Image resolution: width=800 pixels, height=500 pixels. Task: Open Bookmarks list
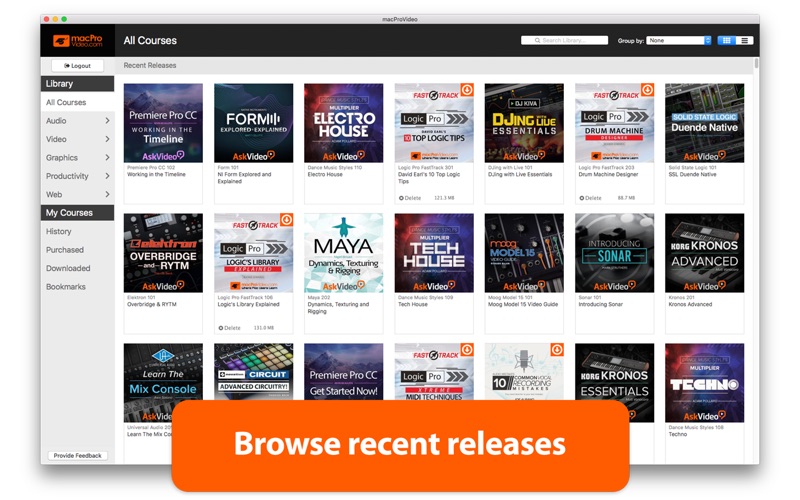[x=66, y=286]
